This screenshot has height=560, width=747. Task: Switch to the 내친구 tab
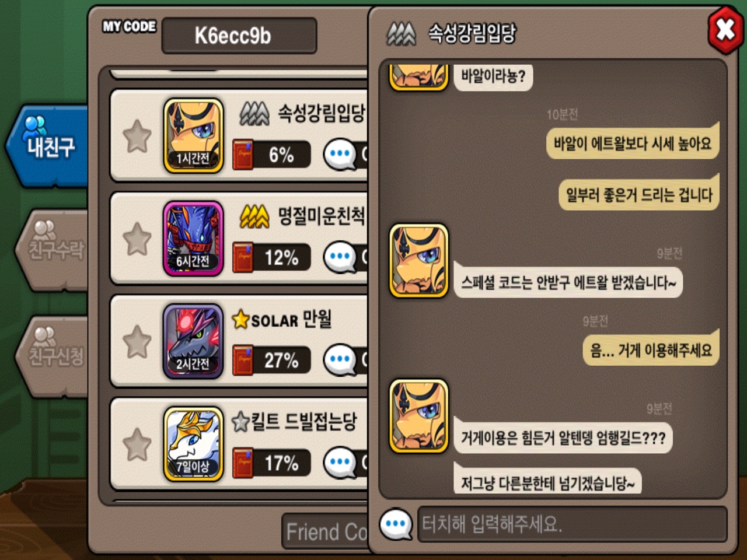[x=48, y=145]
